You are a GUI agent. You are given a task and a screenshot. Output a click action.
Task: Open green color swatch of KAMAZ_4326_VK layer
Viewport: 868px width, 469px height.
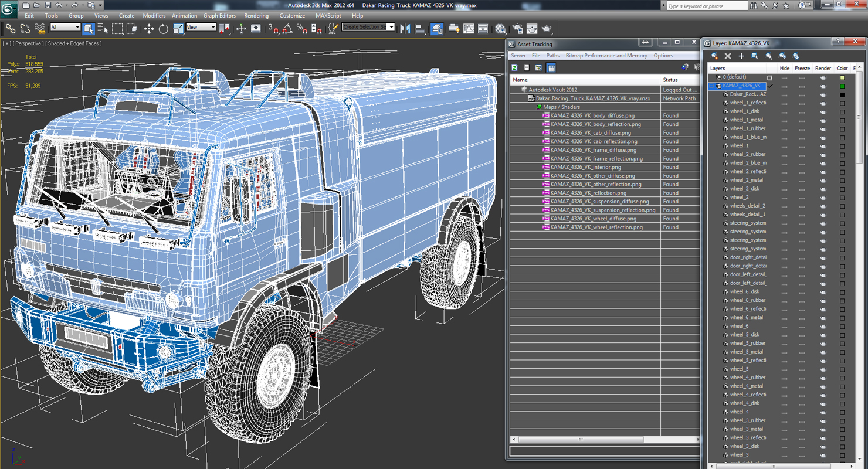coord(842,86)
